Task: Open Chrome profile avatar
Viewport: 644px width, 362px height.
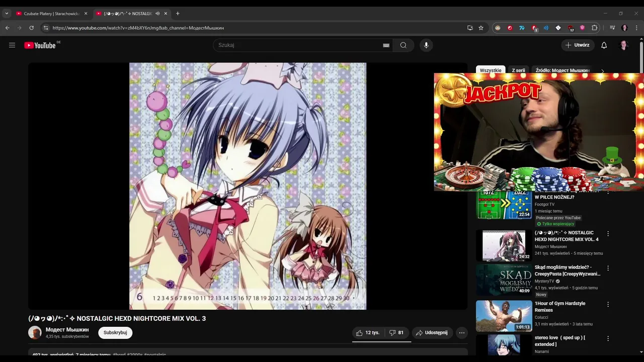Action: (x=624, y=28)
